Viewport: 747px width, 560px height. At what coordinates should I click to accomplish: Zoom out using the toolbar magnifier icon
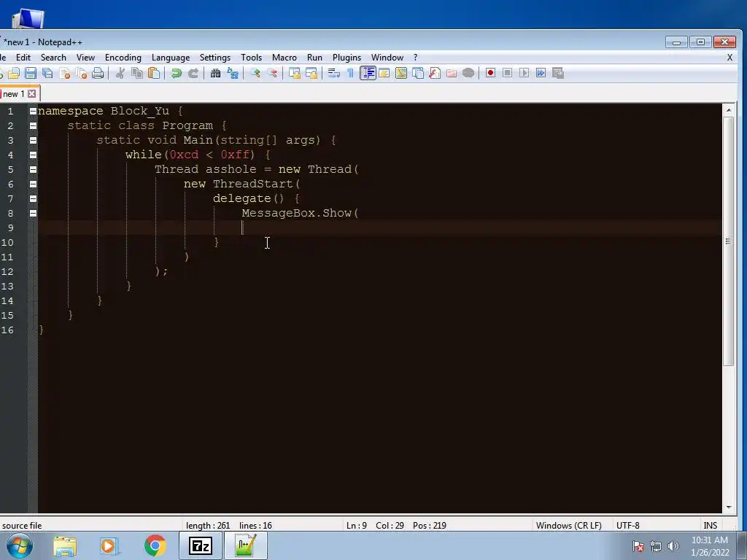(272, 73)
